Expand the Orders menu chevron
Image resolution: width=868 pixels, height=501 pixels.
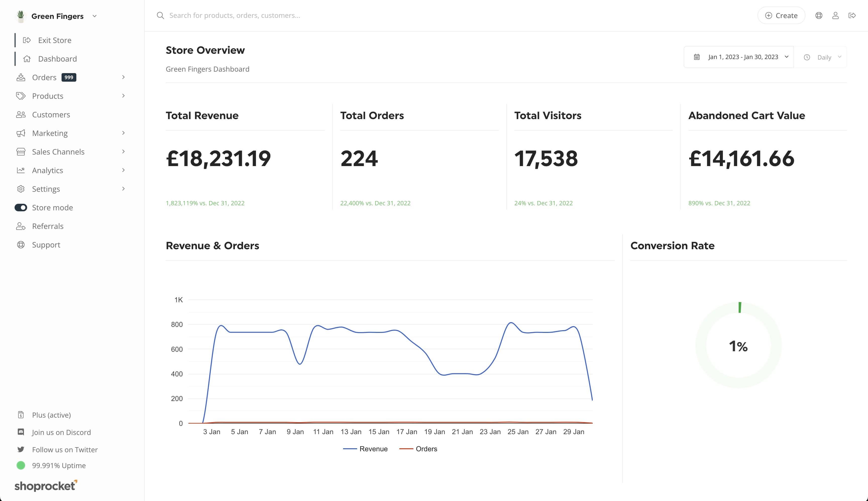click(123, 77)
